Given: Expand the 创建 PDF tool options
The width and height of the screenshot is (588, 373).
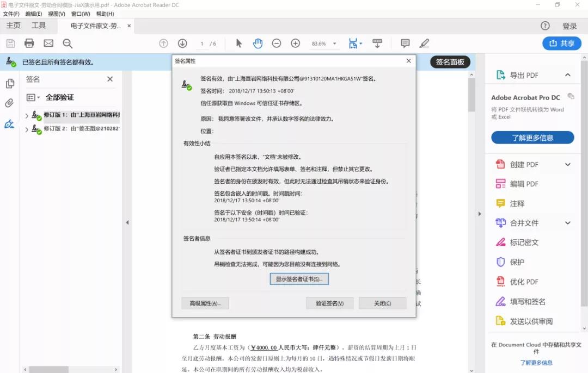Looking at the screenshot, I should click(567, 165).
